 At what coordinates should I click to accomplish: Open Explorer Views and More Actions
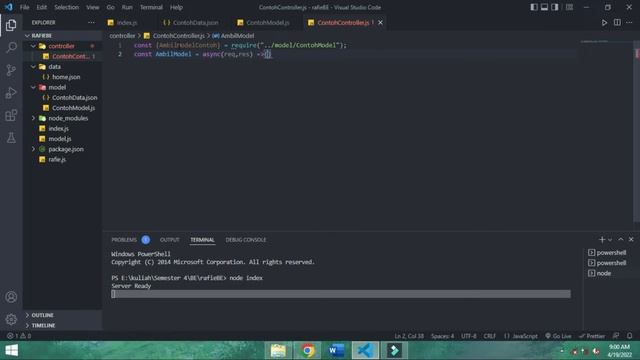pos(91,22)
